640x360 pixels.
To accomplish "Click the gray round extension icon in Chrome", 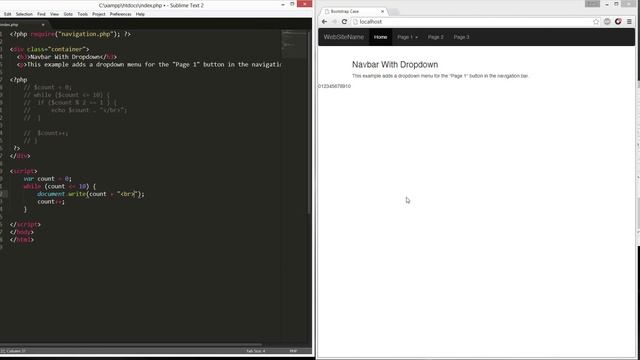I will pyautogui.click(x=607, y=22).
